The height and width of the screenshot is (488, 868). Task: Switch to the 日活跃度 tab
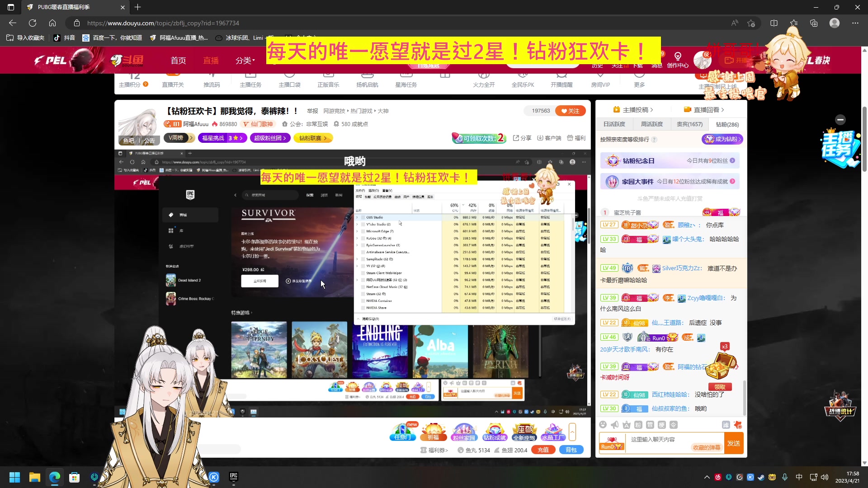(x=614, y=124)
